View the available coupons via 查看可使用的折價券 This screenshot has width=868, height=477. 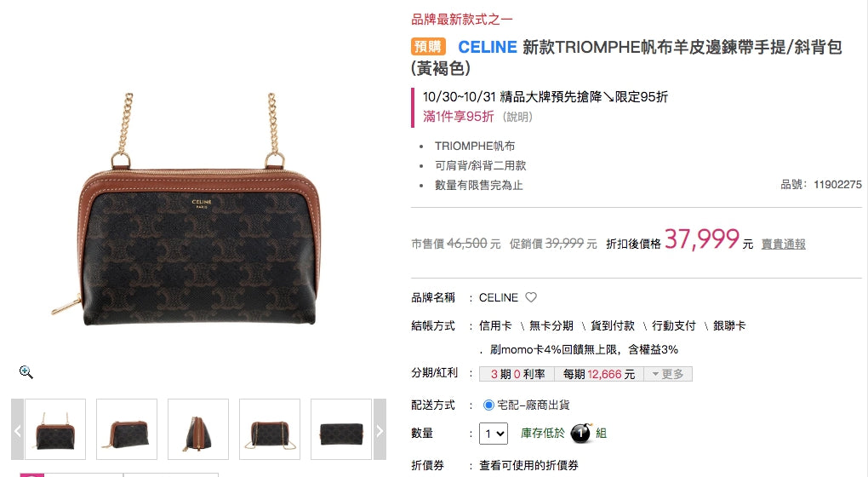528,465
